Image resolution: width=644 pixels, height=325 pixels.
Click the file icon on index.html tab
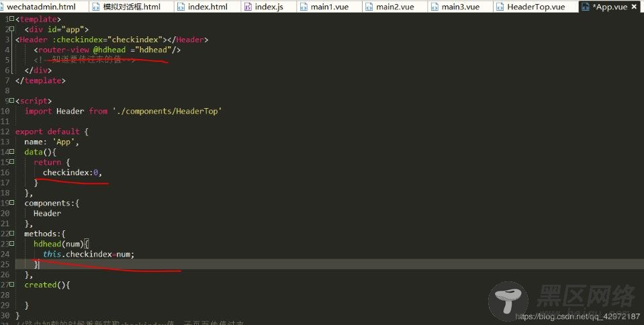coord(181,7)
